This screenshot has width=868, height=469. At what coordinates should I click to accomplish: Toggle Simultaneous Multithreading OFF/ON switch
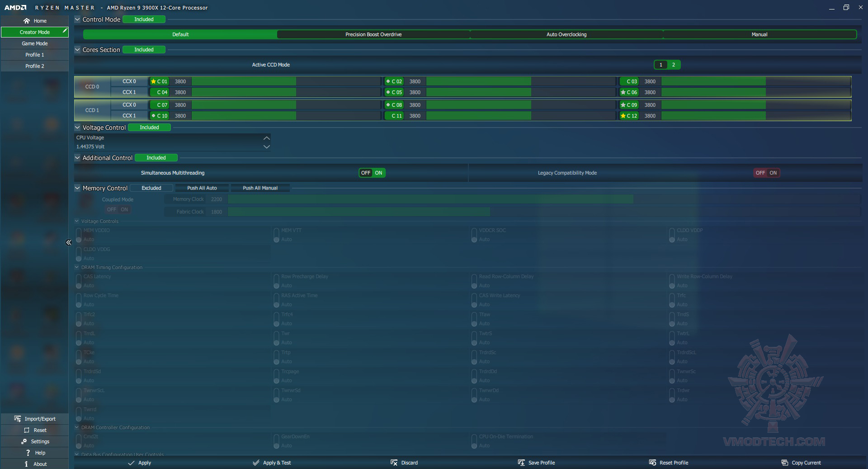(x=372, y=173)
